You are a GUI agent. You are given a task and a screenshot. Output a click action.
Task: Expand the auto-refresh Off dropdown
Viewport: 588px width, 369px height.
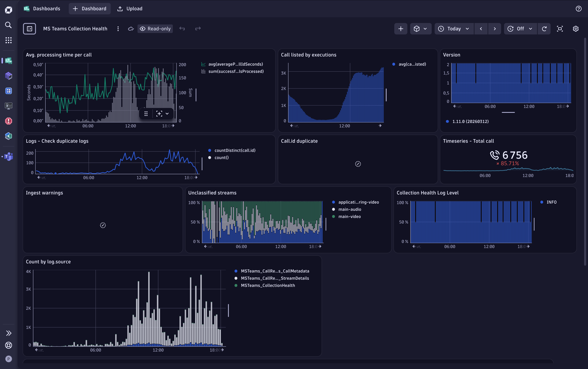tap(520, 29)
